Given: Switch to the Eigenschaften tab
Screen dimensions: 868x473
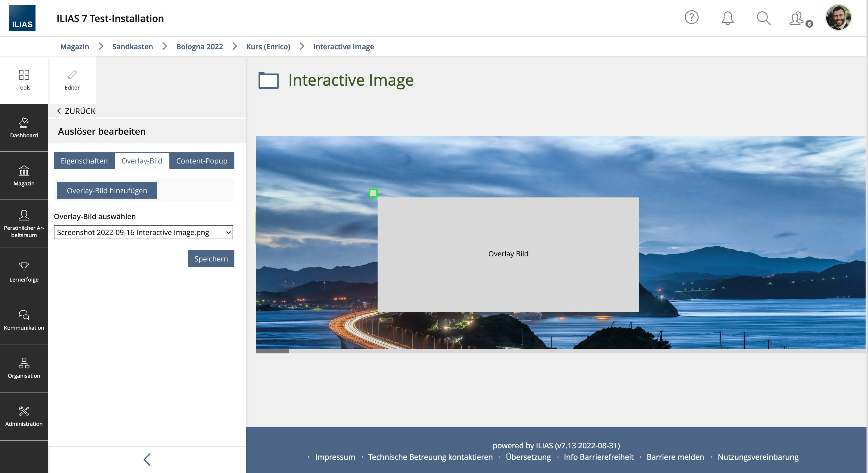Looking at the screenshot, I should point(84,161).
